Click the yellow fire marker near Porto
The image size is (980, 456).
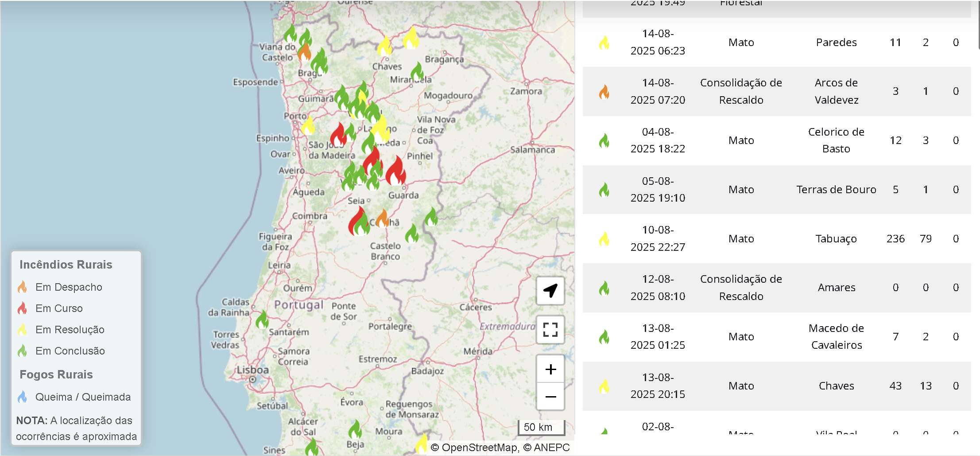click(308, 126)
